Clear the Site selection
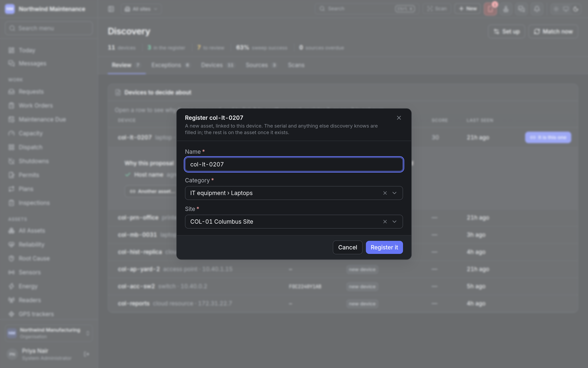This screenshot has height=368, width=588. coord(385,221)
